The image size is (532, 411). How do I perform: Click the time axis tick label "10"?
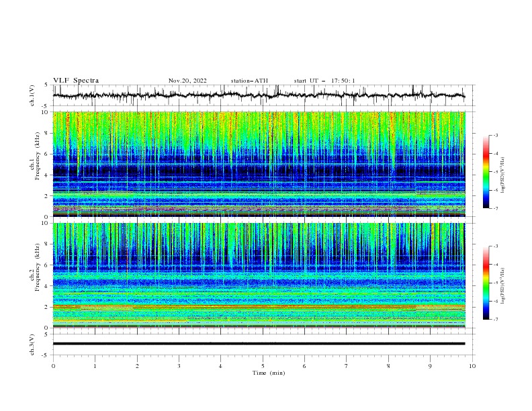pos(472,366)
